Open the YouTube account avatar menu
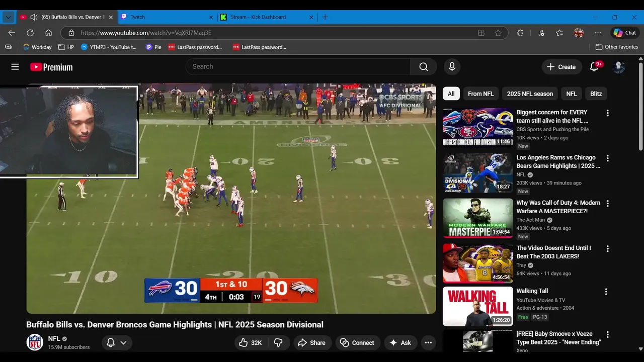Image resolution: width=644 pixels, height=362 pixels. coord(619,67)
